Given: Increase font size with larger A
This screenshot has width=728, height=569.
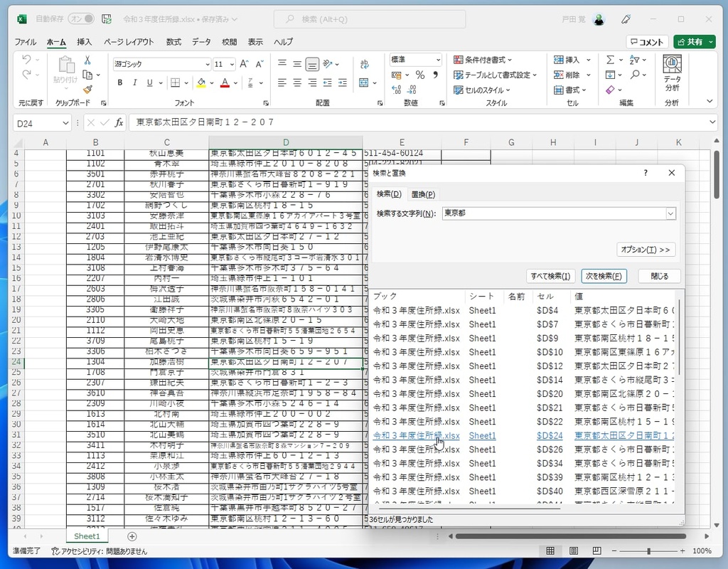Looking at the screenshot, I should pyautogui.click(x=245, y=64).
